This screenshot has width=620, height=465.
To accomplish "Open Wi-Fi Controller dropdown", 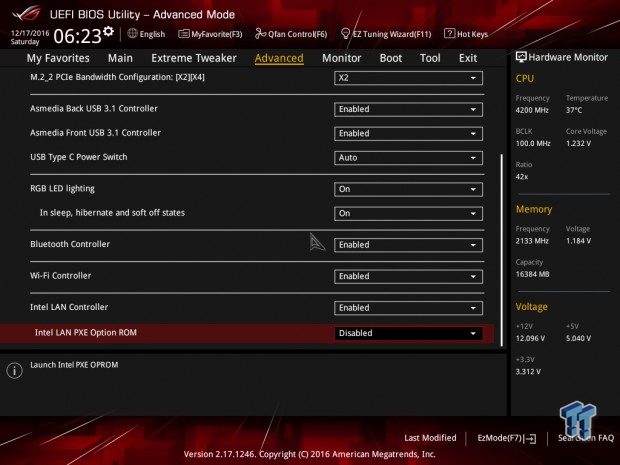I will point(408,276).
